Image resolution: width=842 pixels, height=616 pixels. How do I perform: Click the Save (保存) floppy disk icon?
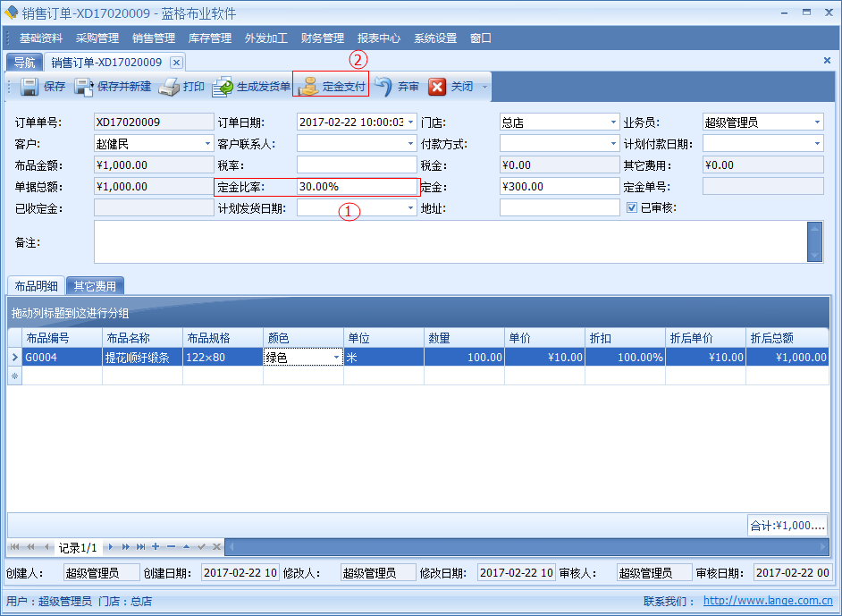pos(29,87)
